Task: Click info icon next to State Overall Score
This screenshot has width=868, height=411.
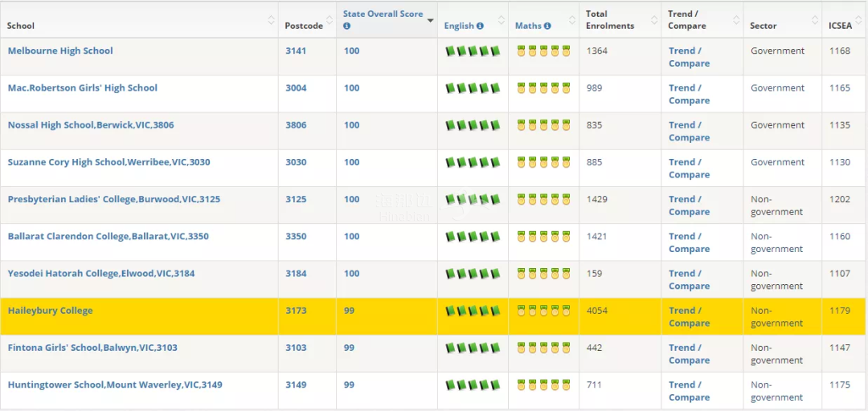Action: [346, 26]
